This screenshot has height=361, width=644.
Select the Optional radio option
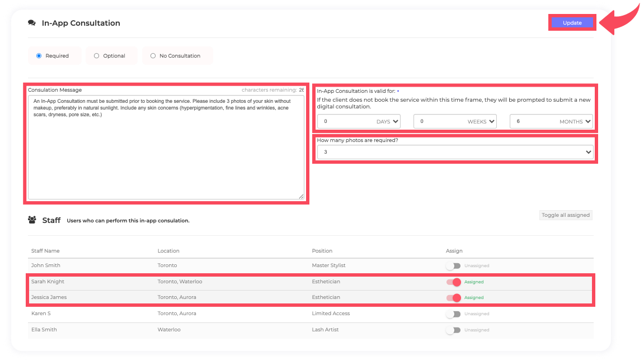pos(97,56)
